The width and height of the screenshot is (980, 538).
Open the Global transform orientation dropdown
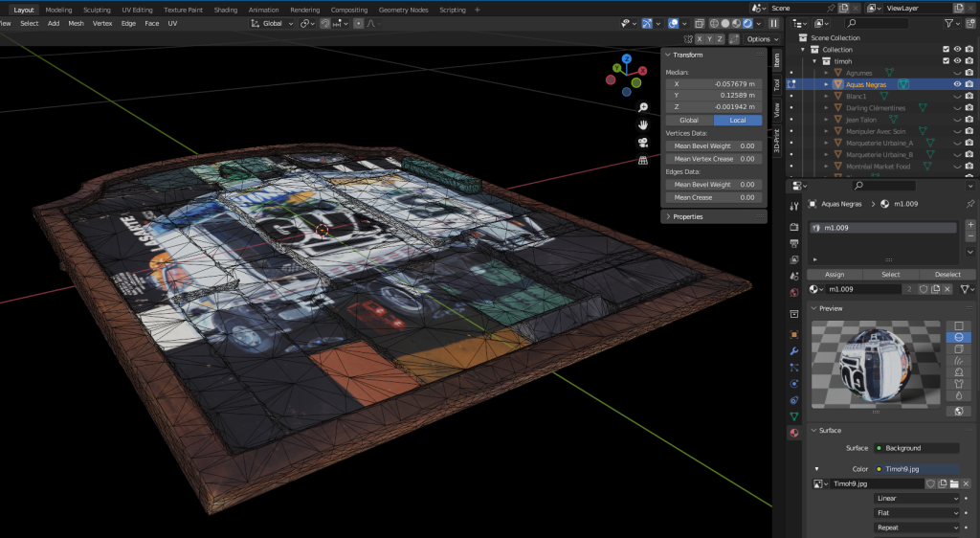273,23
